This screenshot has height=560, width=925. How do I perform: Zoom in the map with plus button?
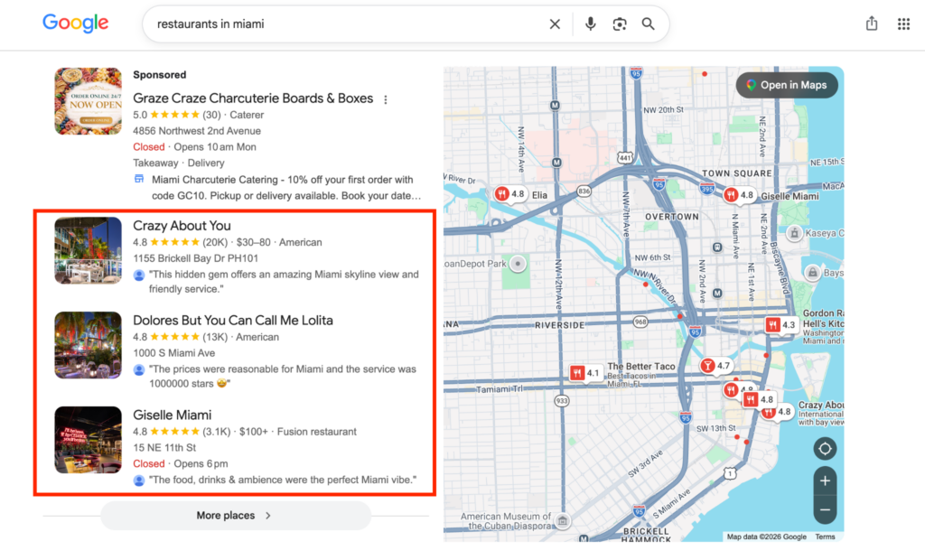click(x=825, y=481)
